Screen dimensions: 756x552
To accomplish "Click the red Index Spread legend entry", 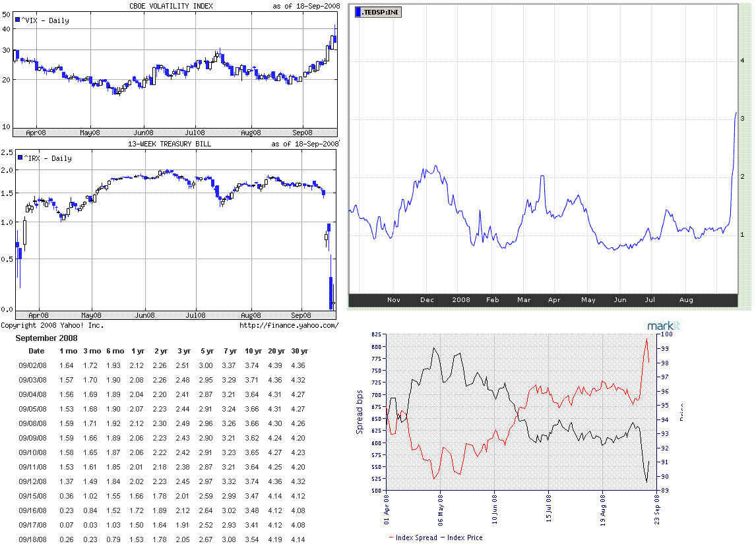I will (x=413, y=537).
